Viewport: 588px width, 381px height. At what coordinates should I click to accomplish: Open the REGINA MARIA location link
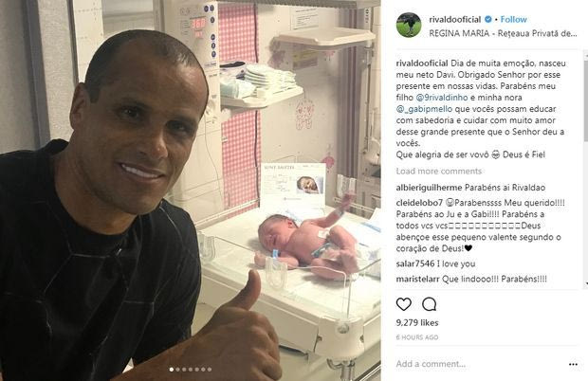tap(503, 33)
